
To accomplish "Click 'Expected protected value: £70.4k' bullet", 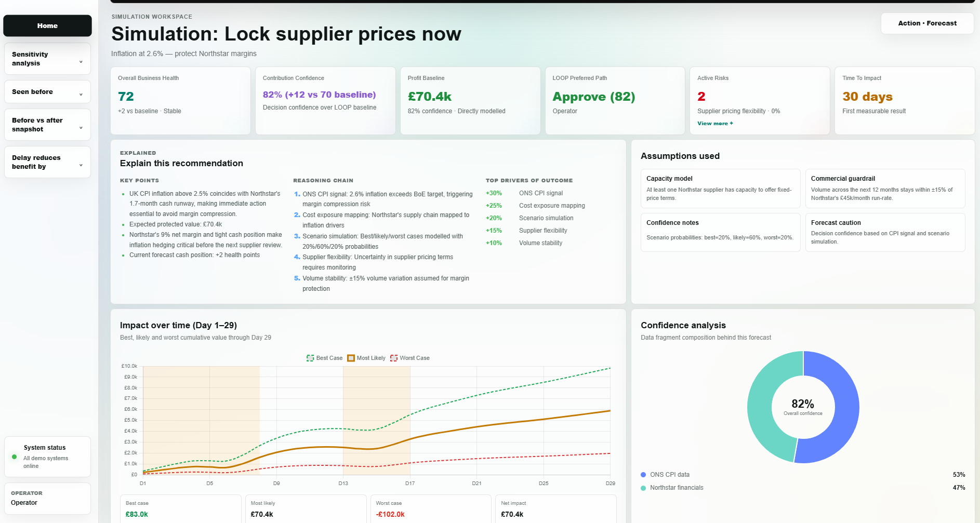I will 176,224.
